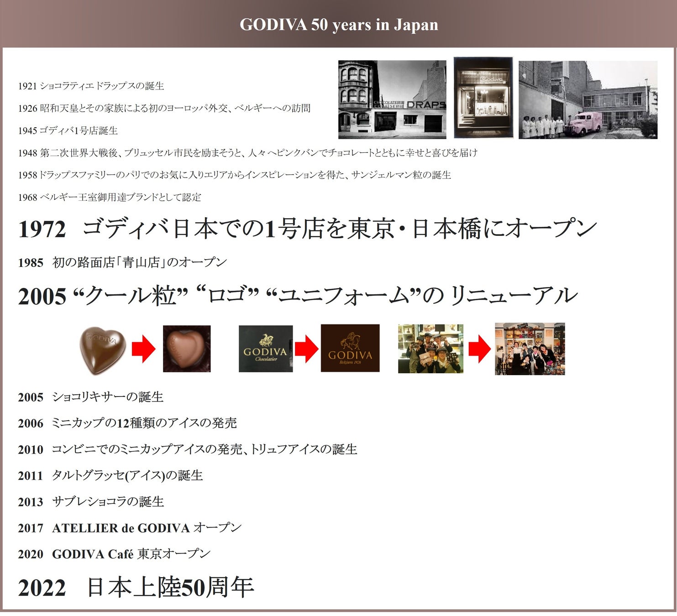Open the new uniform staff photo

coord(530,349)
